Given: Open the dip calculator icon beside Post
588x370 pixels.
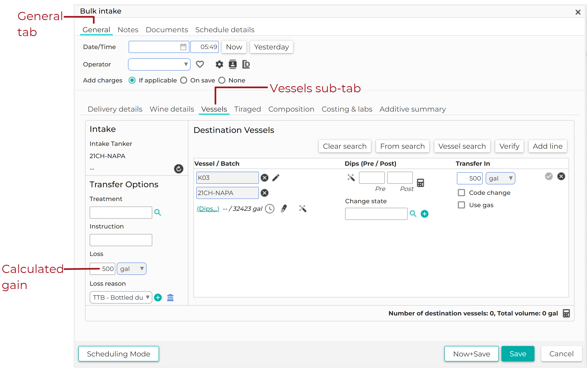Looking at the screenshot, I should [x=420, y=183].
